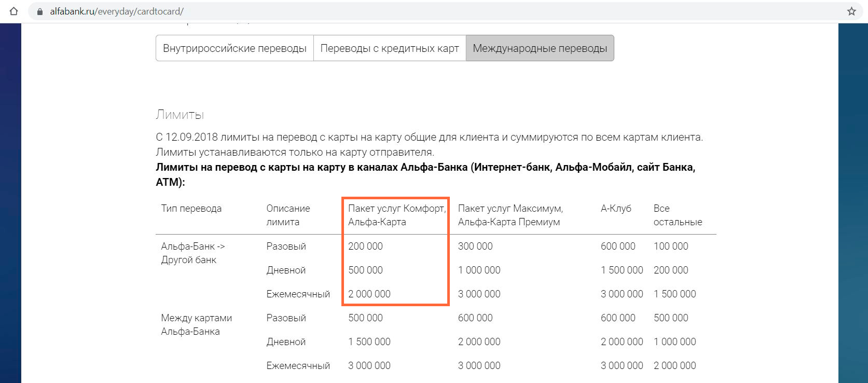Click the Все остальные column header

pos(678,215)
